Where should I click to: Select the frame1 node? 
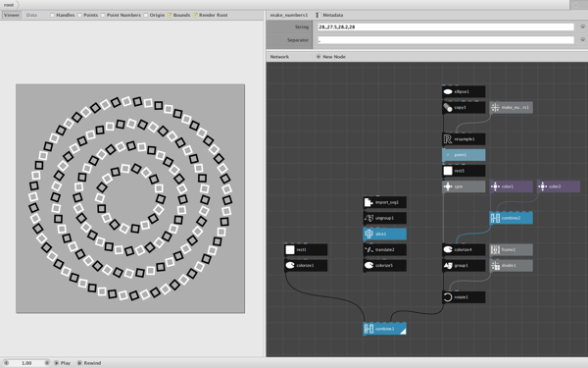pos(511,249)
